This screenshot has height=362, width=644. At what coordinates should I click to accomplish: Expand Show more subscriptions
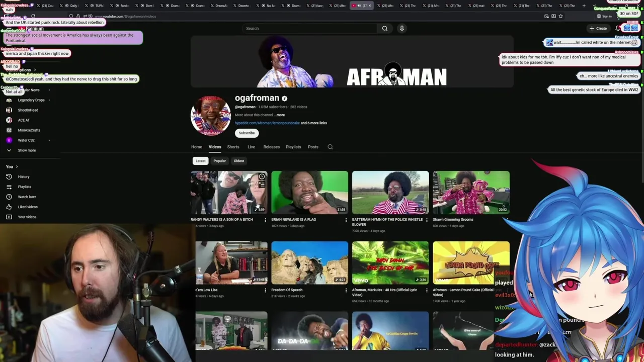tap(27, 150)
